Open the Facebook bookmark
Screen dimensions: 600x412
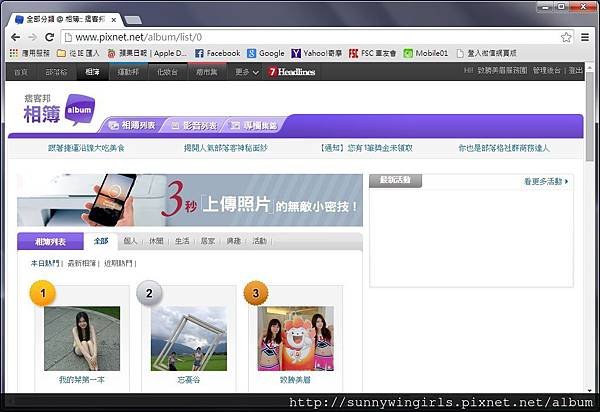pyautogui.click(x=218, y=53)
